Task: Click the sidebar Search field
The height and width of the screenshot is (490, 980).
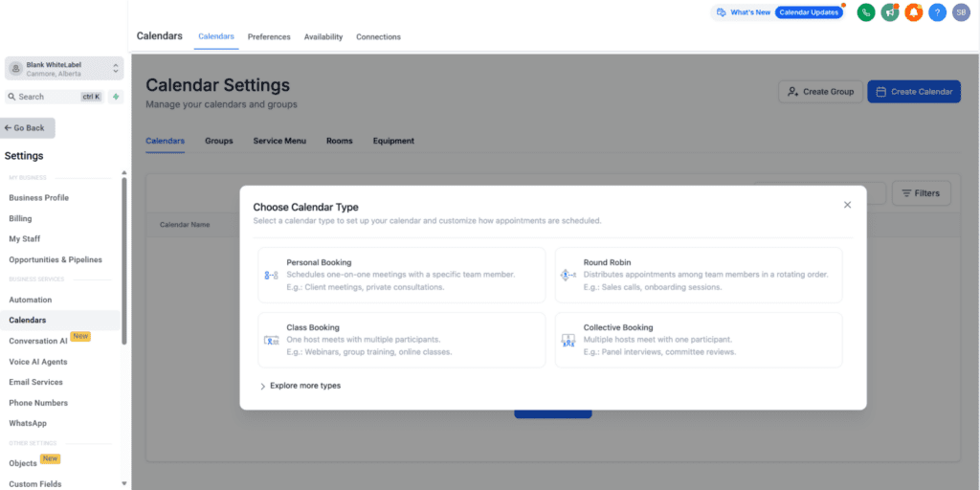Action: tap(55, 97)
